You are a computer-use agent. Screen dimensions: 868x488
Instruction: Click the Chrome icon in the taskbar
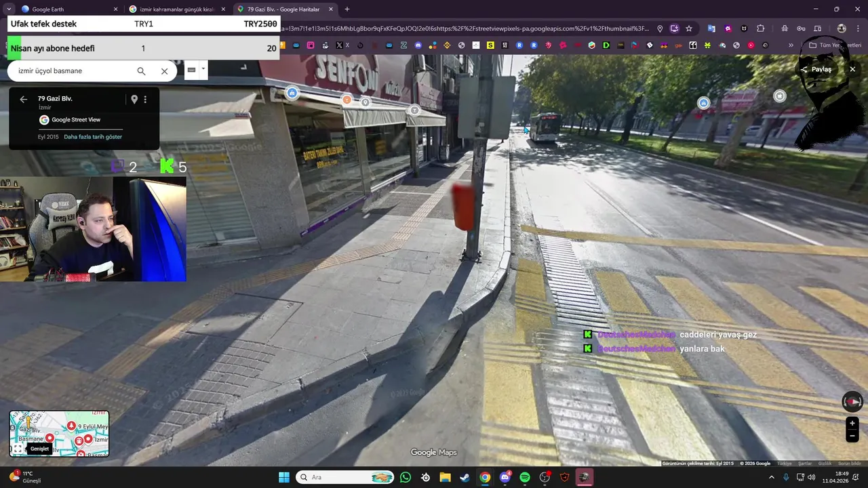click(x=485, y=477)
